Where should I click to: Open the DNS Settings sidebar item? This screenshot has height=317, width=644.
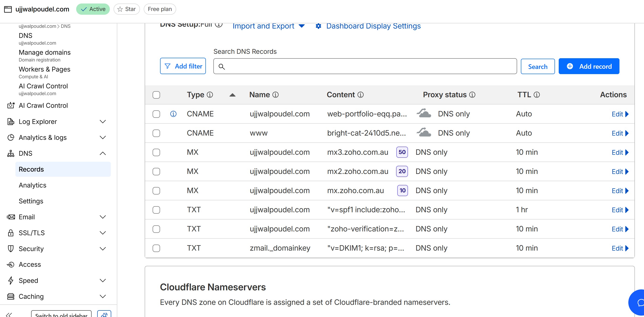pos(31,201)
